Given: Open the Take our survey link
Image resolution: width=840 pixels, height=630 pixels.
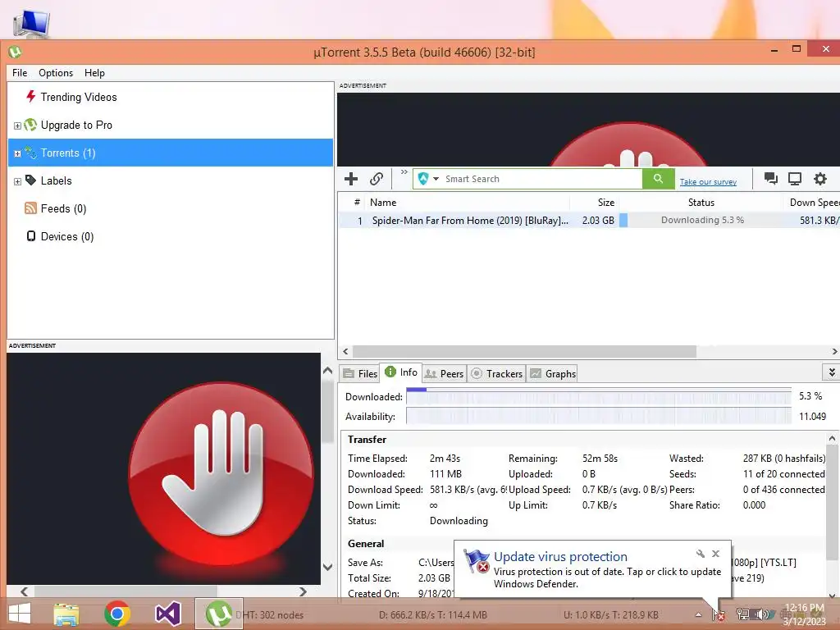Looking at the screenshot, I should [708, 182].
